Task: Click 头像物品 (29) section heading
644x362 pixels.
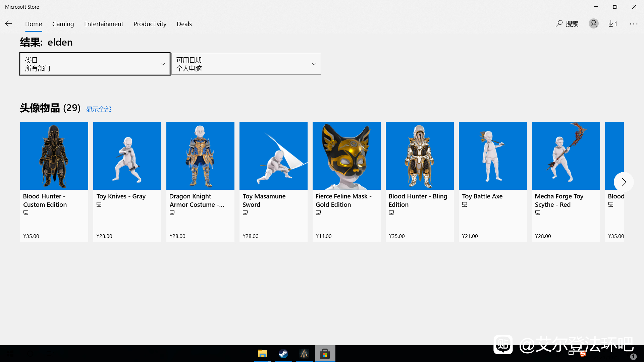Action: (50, 108)
